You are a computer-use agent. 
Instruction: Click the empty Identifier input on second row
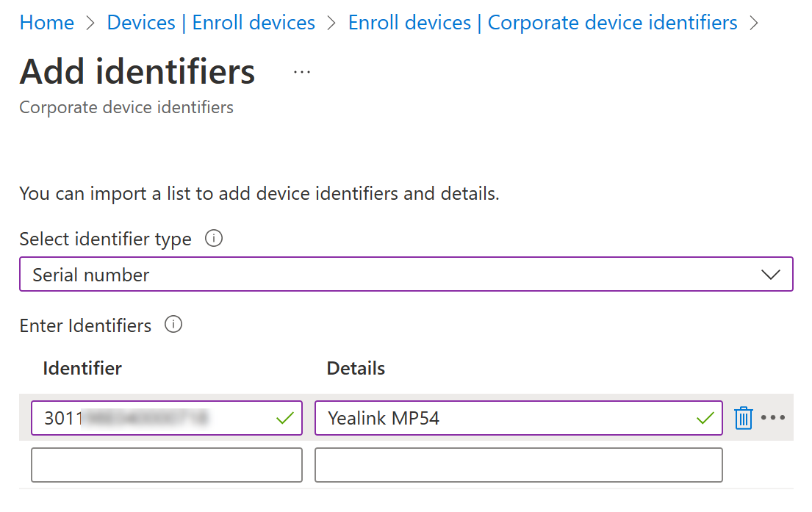pyautogui.click(x=166, y=464)
